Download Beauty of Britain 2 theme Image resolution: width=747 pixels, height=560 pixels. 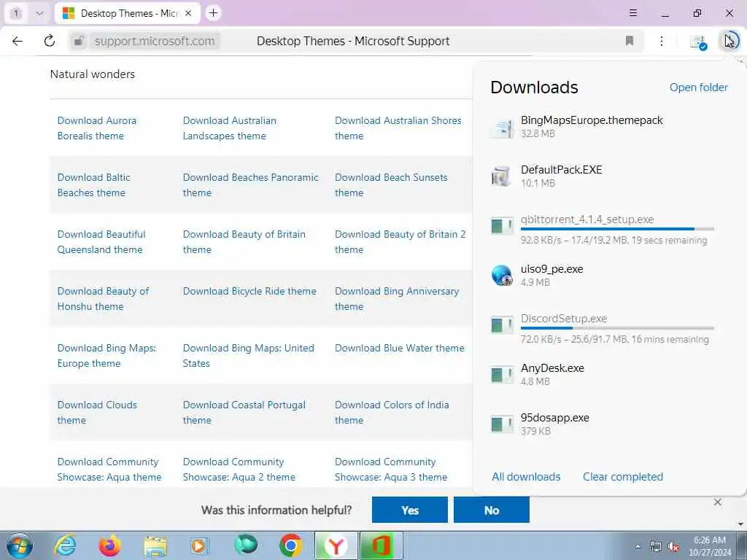400,242
